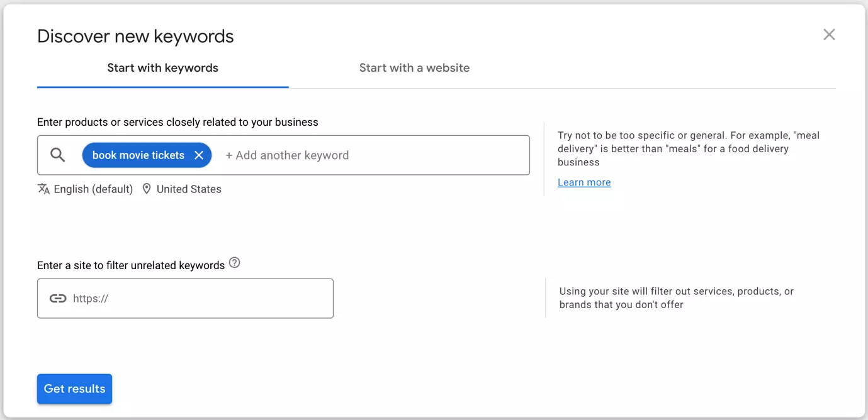Change the English (default) language setting

point(93,189)
